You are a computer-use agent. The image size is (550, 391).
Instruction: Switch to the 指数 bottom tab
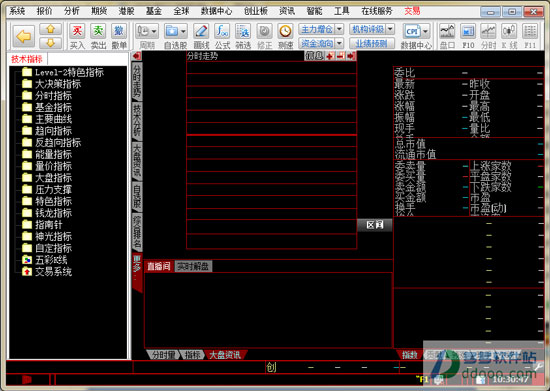click(409, 355)
